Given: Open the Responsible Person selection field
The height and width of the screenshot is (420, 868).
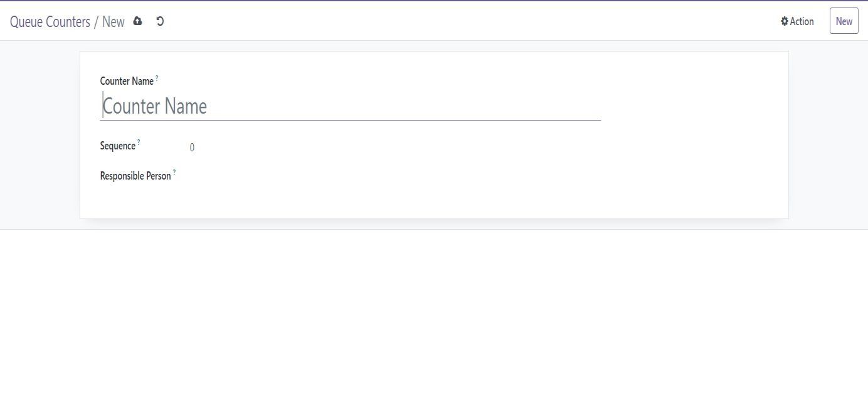Looking at the screenshot, I should (395, 176).
